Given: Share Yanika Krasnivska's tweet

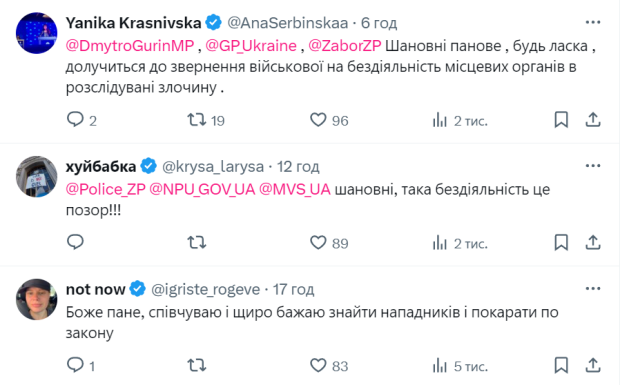Looking at the screenshot, I should [x=593, y=120].
